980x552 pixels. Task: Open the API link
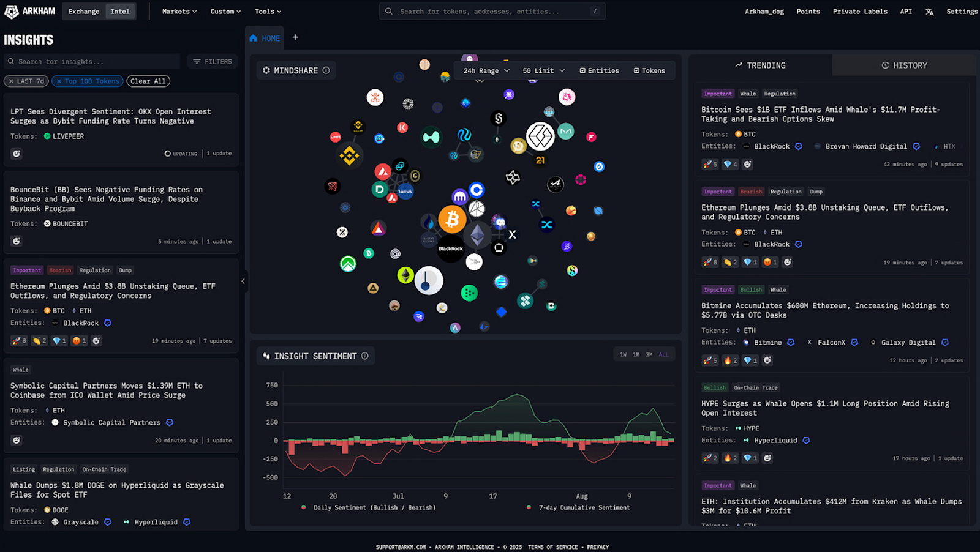pyautogui.click(x=906, y=12)
